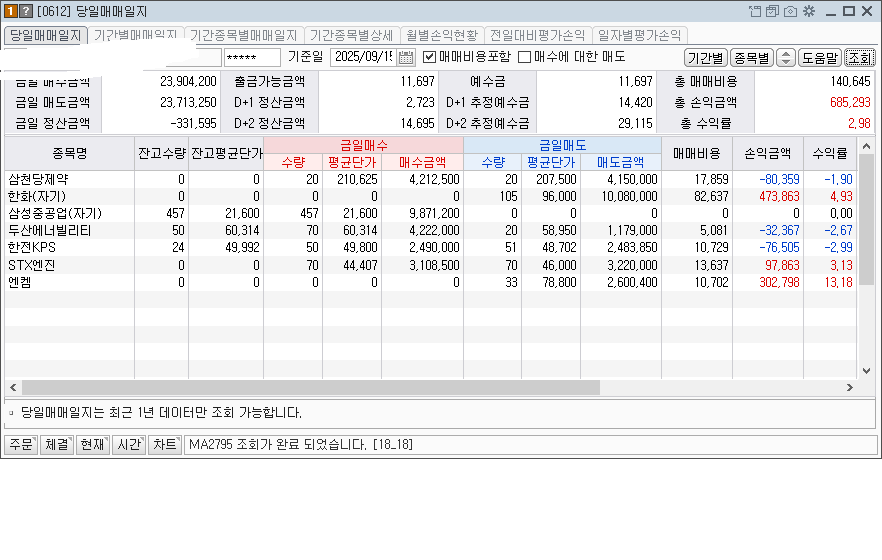
Task: Click the 종목별 button
Action: click(x=752, y=57)
